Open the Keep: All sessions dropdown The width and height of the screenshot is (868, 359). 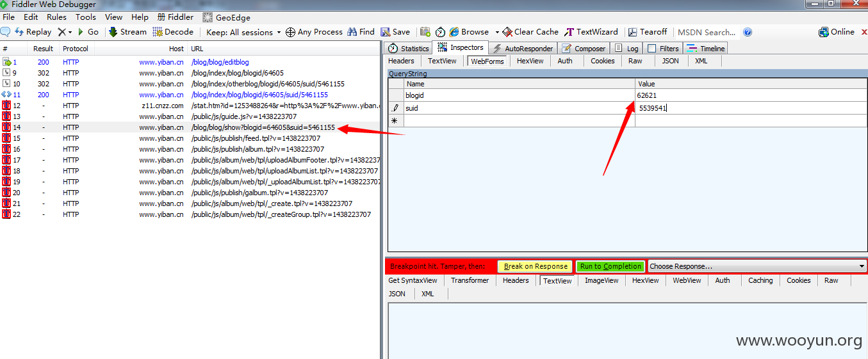pos(243,32)
